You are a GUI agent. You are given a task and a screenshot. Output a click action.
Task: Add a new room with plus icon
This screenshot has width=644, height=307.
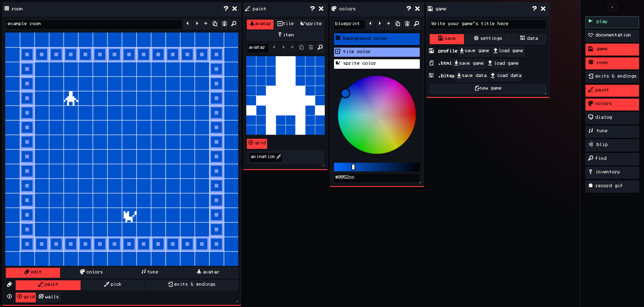click(x=206, y=24)
